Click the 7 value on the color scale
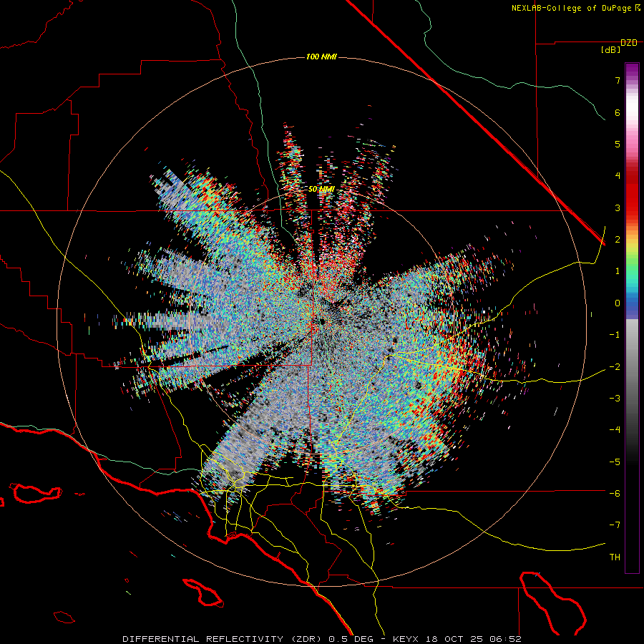Viewport: 644px width, 644px height. click(618, 80)
